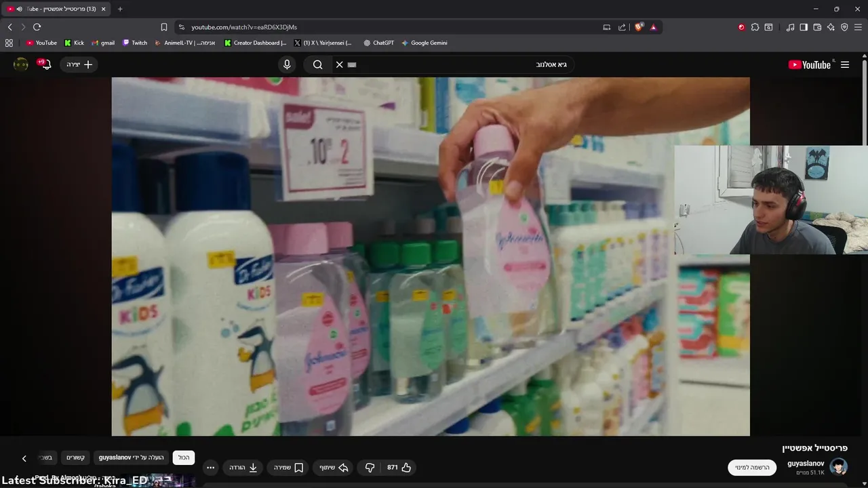Reload the page with the refresh icon
The height and width of the screenshot is (488, 868).
coord(37,27)
